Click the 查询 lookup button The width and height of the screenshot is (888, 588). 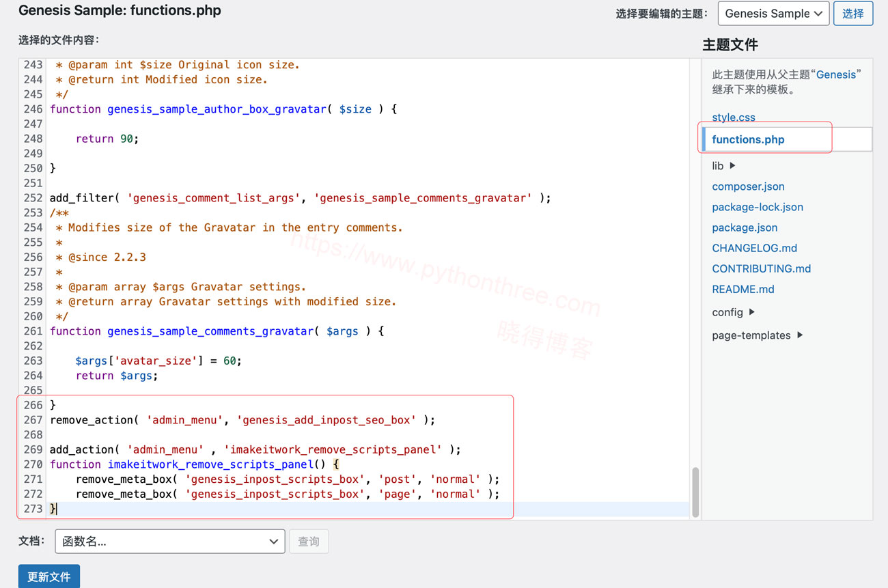click(x=308, y=541)
